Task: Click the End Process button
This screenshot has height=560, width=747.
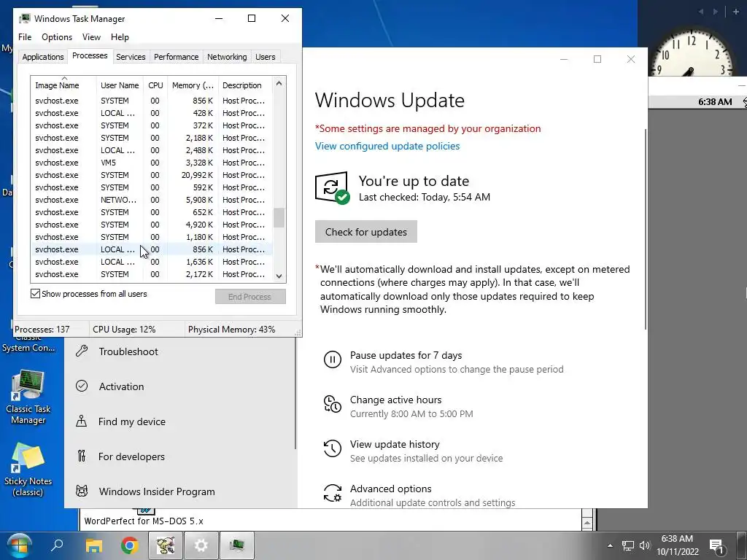Action: (250, 297)
